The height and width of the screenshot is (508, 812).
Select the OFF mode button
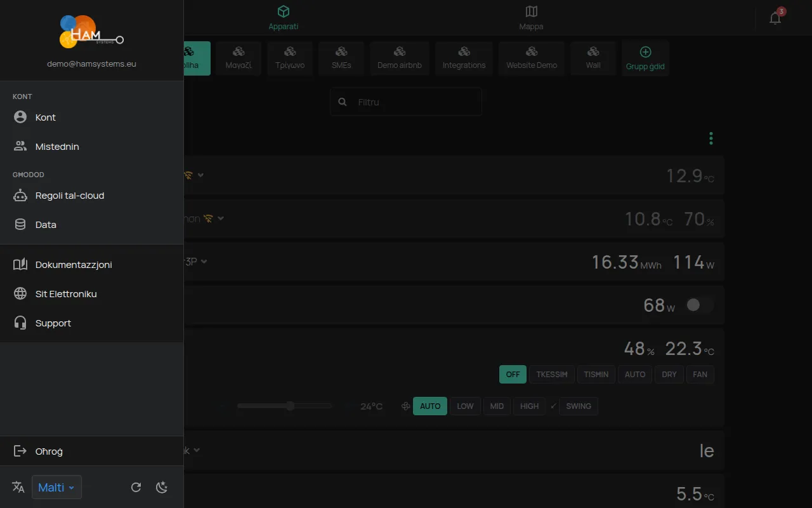pos(513,375)
